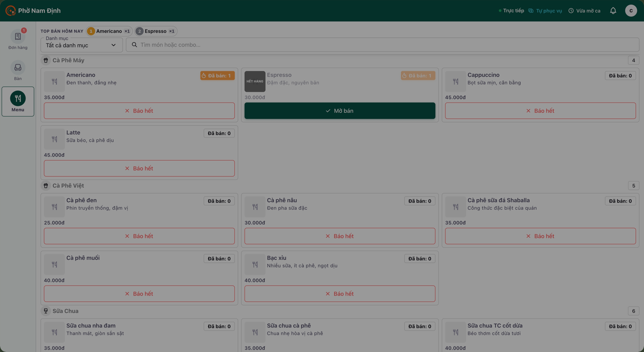
Task: Switch to Tự phục vụ mode
Action: (x=545, y=11)
